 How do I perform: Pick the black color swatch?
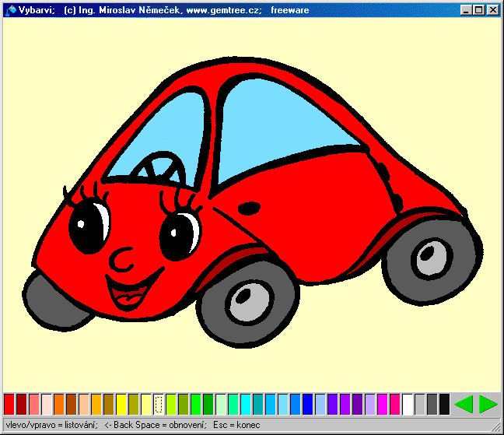click(x=444, y=404)
